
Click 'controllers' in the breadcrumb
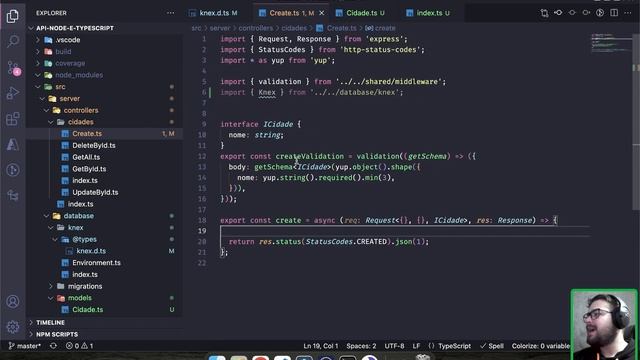click(256, 28)
